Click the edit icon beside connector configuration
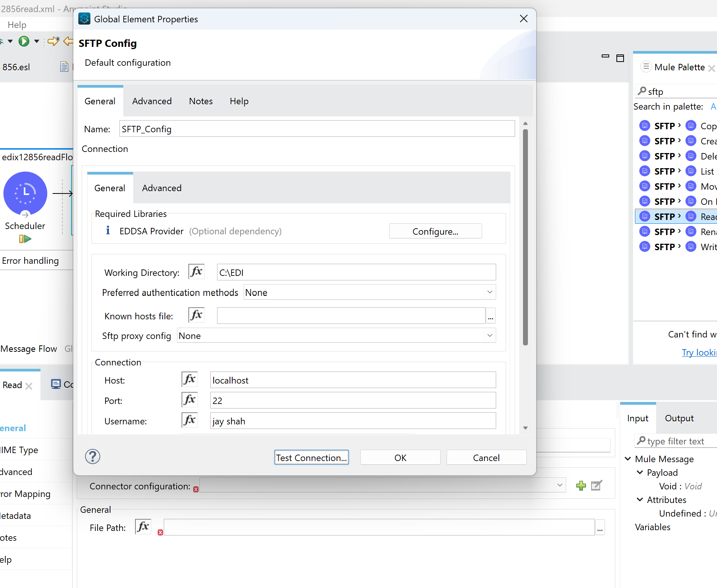This screenshot has height=588, width=717. coord(596,485)
